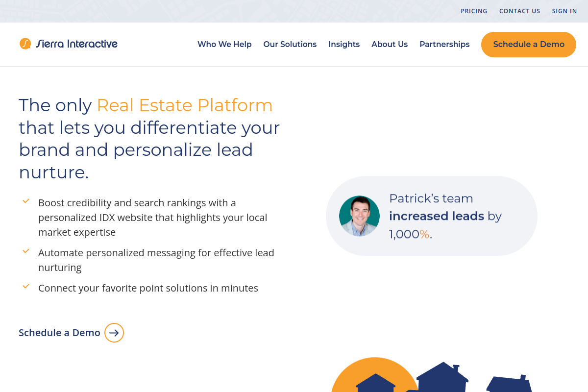The height and width of the screenshot is (392, 588).
Task: Click the "Automate personalized messaging" bullet text
Action: [x=156, y=260]
